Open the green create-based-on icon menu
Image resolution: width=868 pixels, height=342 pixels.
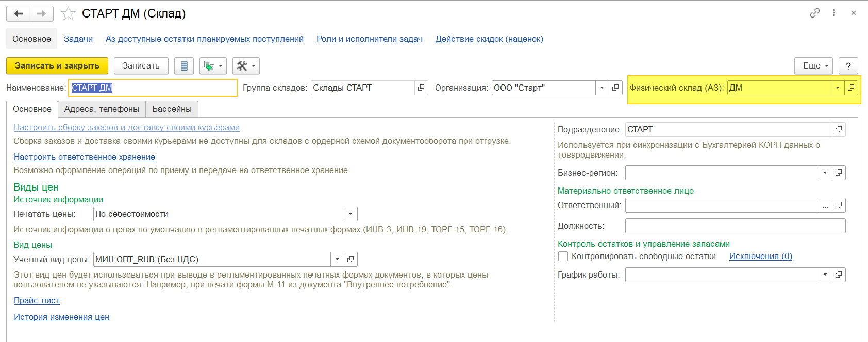212,66
